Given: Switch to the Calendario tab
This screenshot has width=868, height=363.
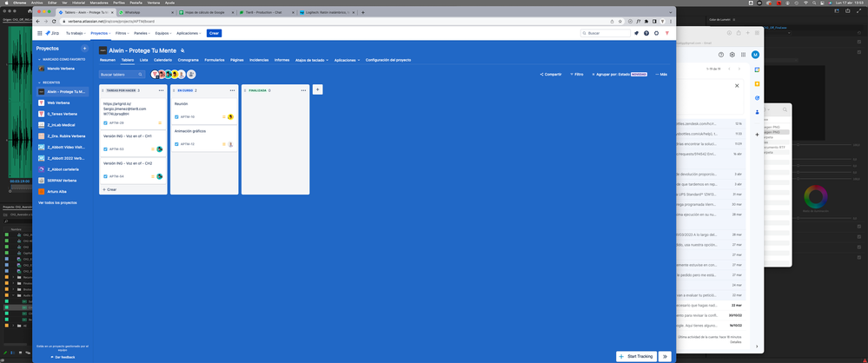Looking at the screenshot, I should 162,60.
